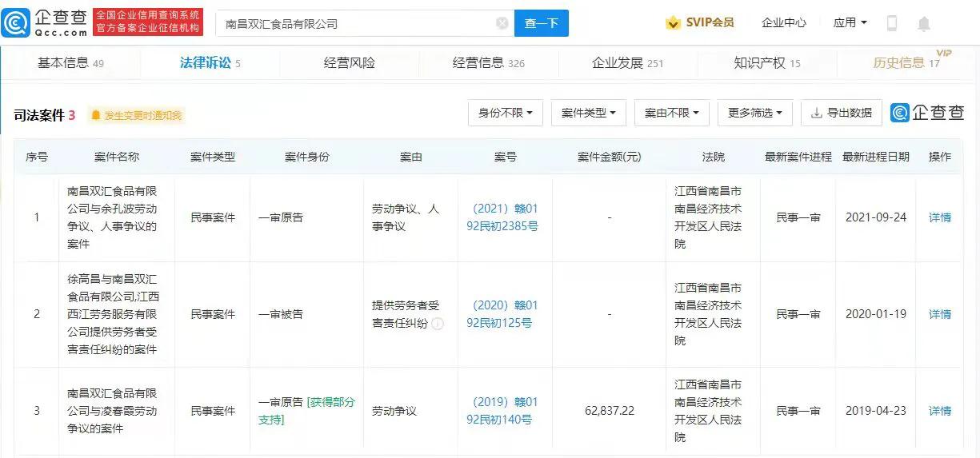
Task: Clear the search box with the X icon
Action: 502,23
